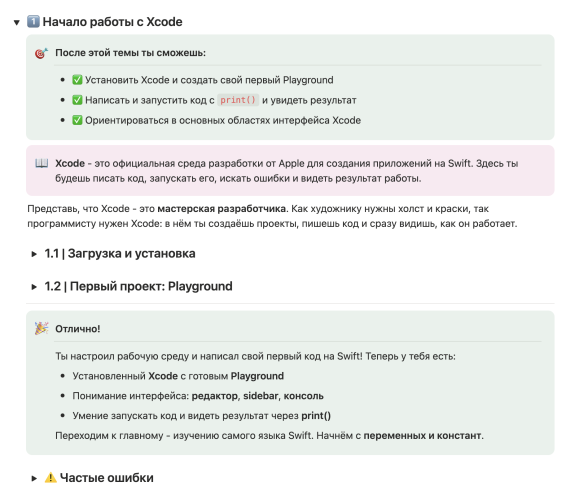Click bold text мастерская разработчика
Screen dimensions: 575x491
pos(221,209)
